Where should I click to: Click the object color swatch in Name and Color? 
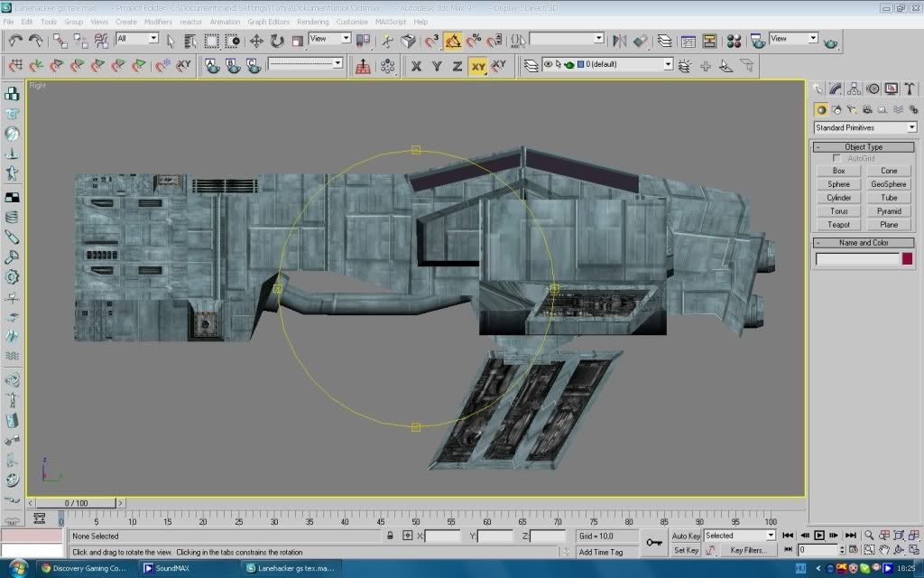pos(907,259)
